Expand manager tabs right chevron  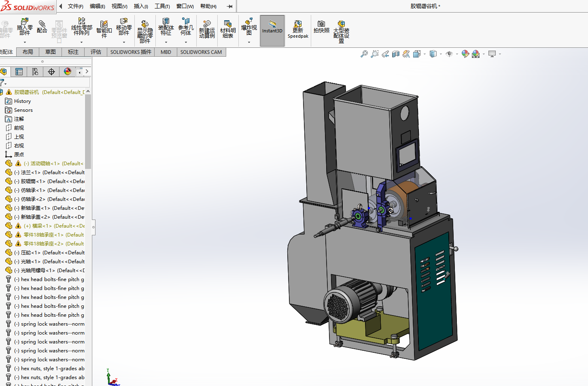(87, 71)
